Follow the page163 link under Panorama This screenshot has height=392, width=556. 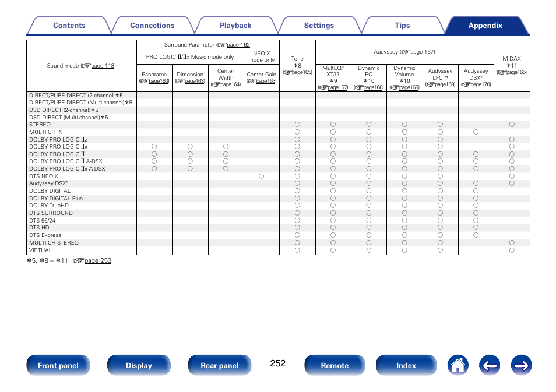(159, 81)
